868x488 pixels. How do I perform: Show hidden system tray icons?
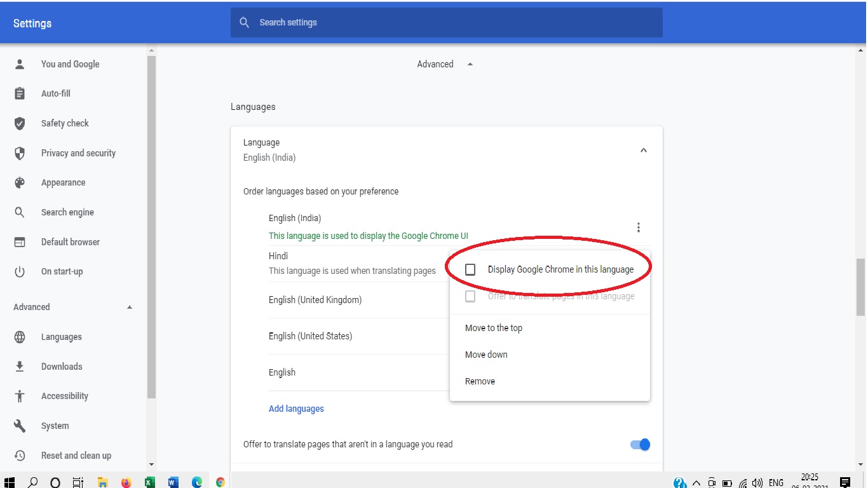pos(696,483)
